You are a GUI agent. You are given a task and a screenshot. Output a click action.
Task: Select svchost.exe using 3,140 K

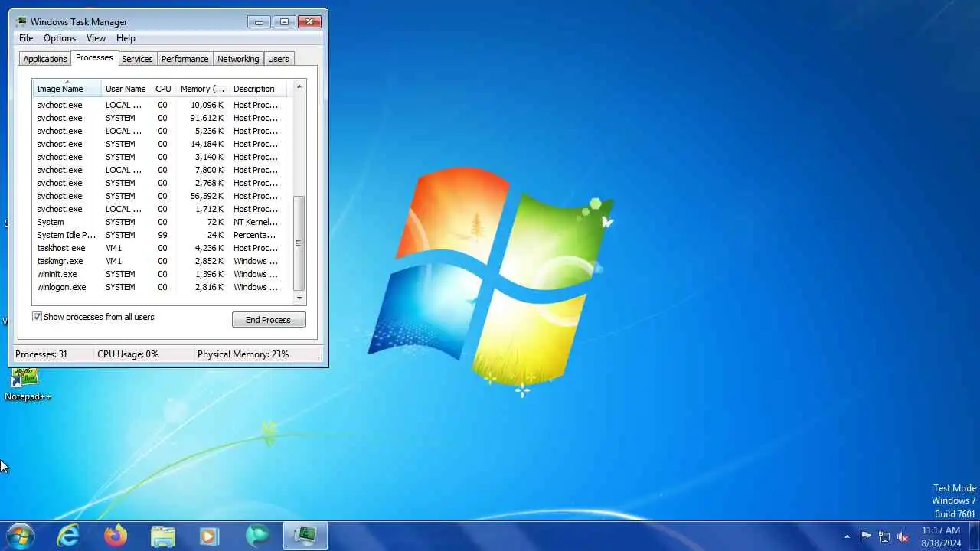pyautogui.click(x=161, y=157)
